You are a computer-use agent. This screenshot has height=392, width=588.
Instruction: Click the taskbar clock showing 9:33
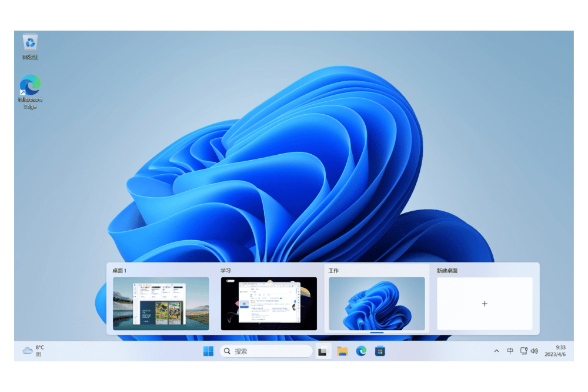pos(560,351)
